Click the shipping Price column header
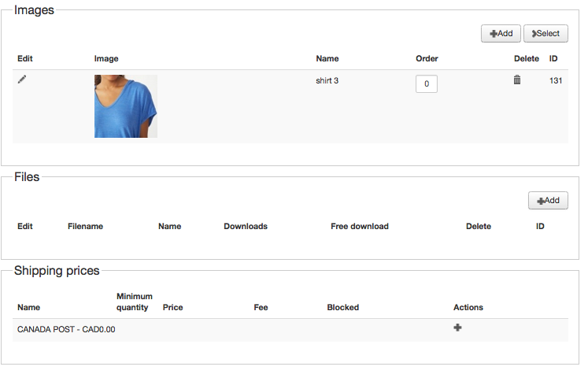 click(173, 307)
